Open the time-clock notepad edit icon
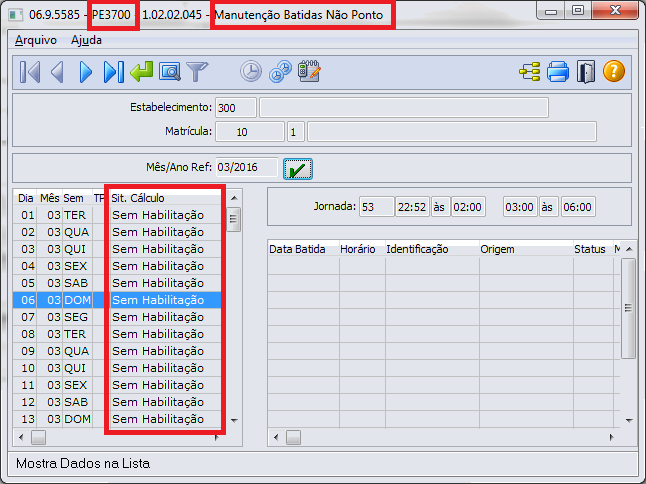 [309, 71]
